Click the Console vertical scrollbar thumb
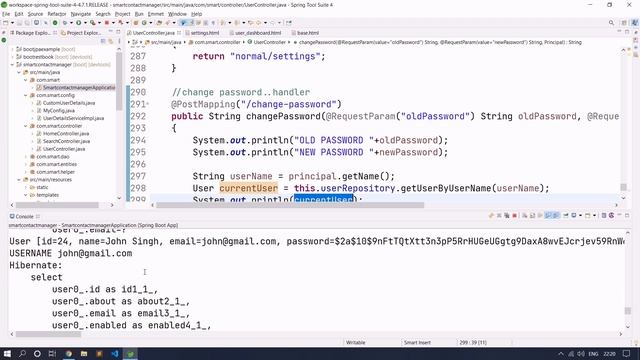 coord(628,311)
